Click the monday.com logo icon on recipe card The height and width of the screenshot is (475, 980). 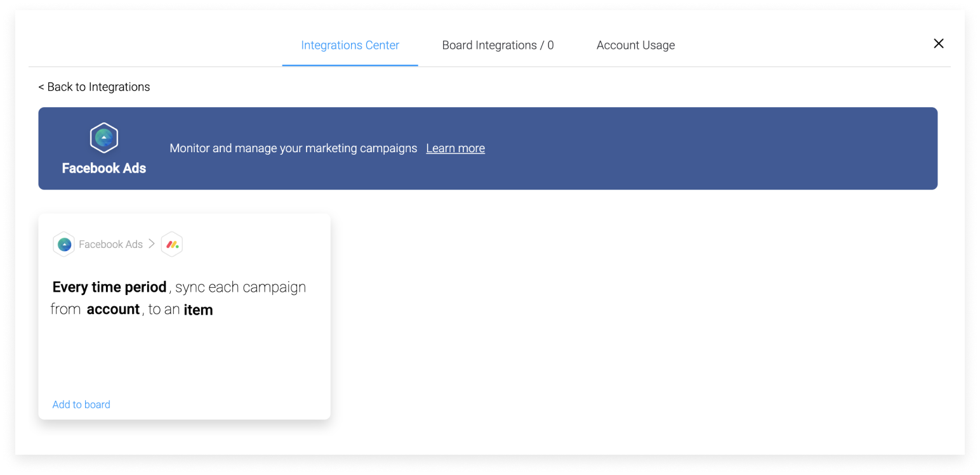pos(172,244)
